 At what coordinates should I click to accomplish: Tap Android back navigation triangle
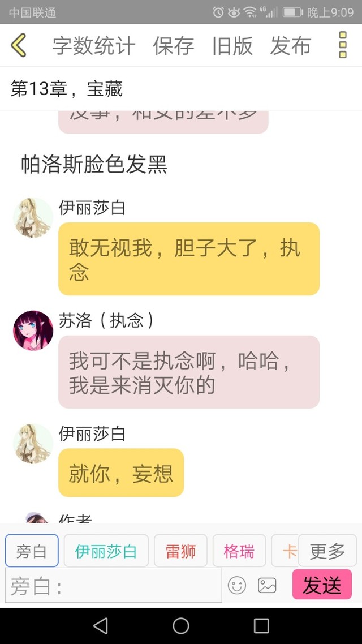tap(101, 626)
